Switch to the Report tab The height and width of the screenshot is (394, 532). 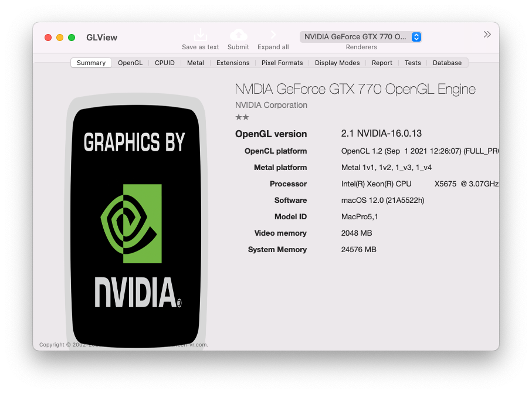pyautogui.click(x=382, y=63)
